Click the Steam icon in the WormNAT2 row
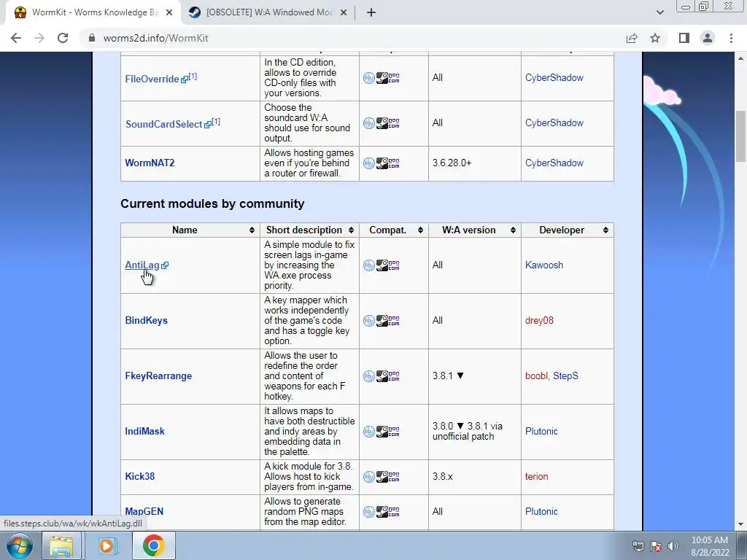 tap(382, 163)
